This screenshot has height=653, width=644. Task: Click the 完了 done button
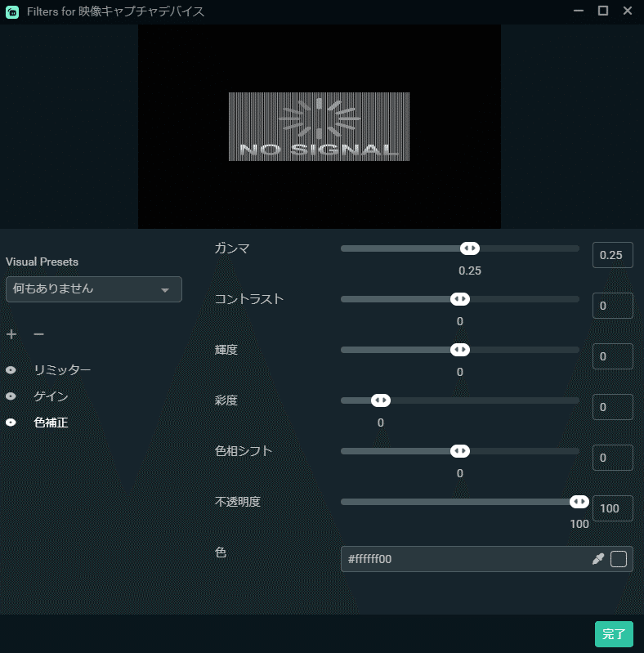(614, 634)
